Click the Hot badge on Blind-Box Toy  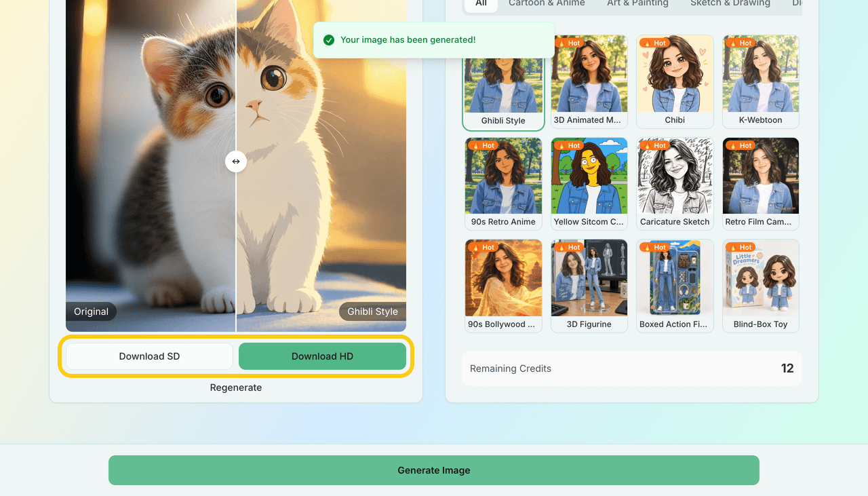tap(741, 247)
